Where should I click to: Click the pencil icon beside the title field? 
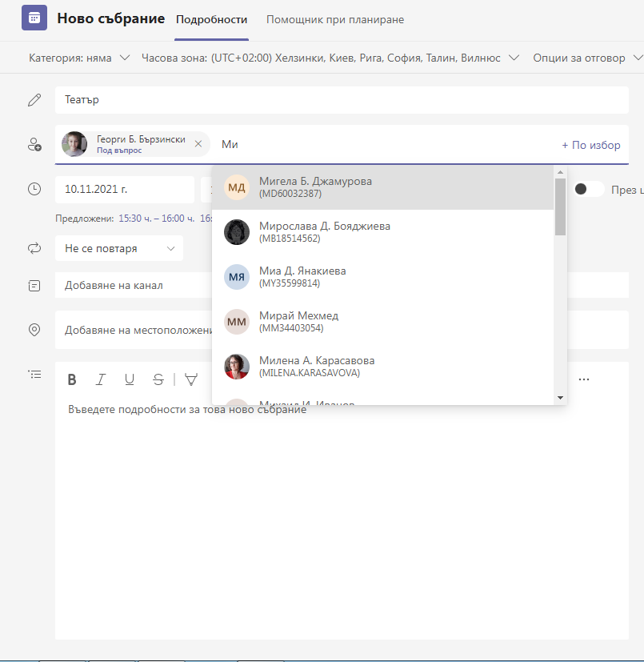34,99
